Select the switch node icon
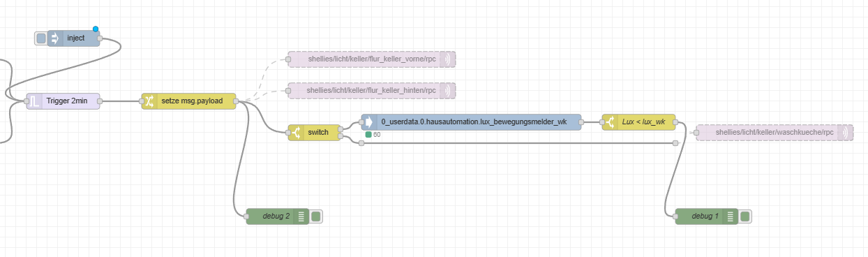 296,133
